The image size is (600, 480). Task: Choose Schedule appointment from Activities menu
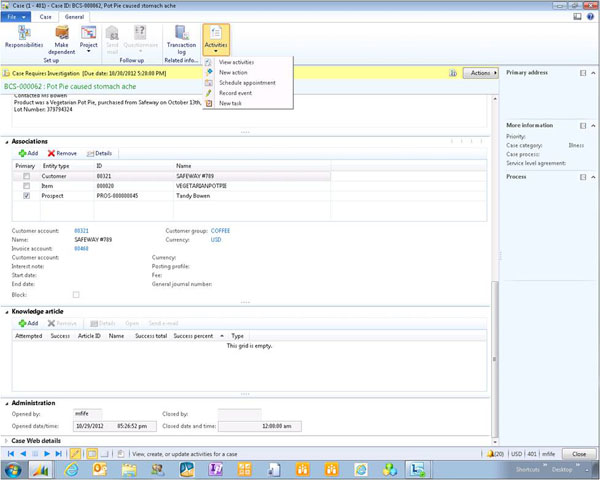pyautogui.click(x=246, y=82)
